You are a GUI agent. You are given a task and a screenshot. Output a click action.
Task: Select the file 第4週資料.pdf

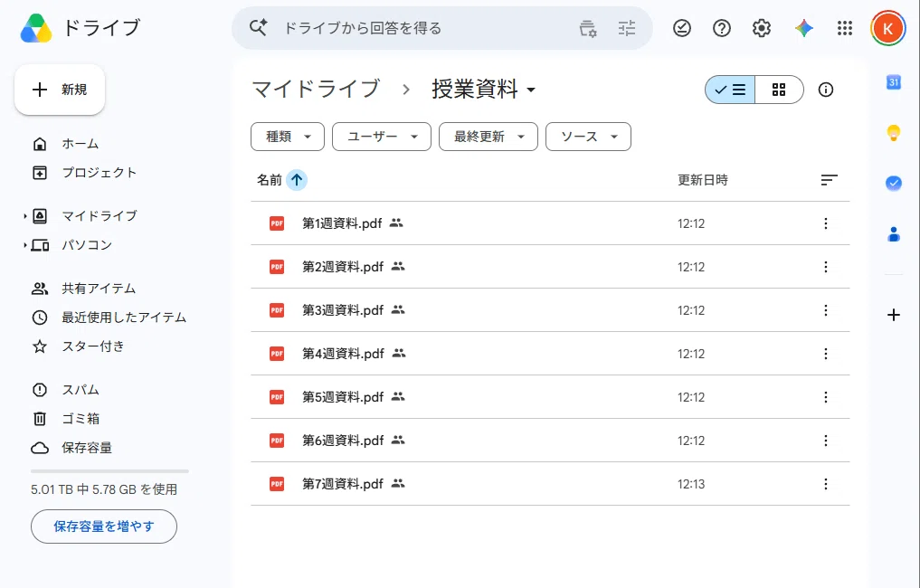tap(550, 354)
